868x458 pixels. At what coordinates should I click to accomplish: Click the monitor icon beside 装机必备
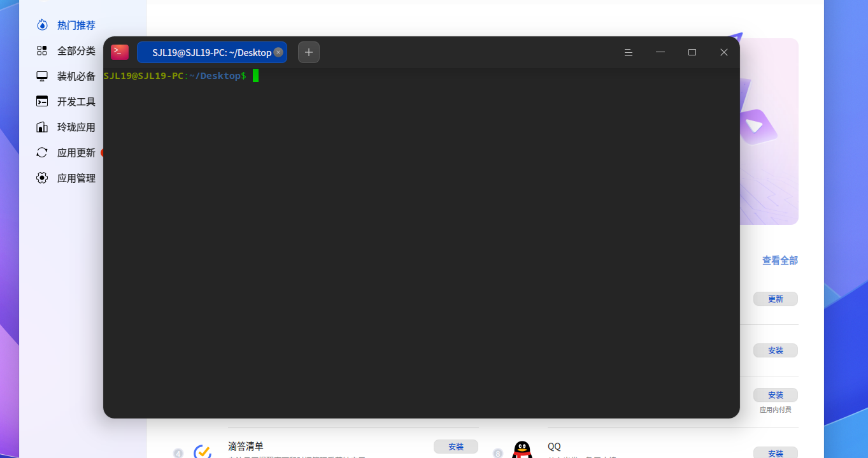(42, 76)
